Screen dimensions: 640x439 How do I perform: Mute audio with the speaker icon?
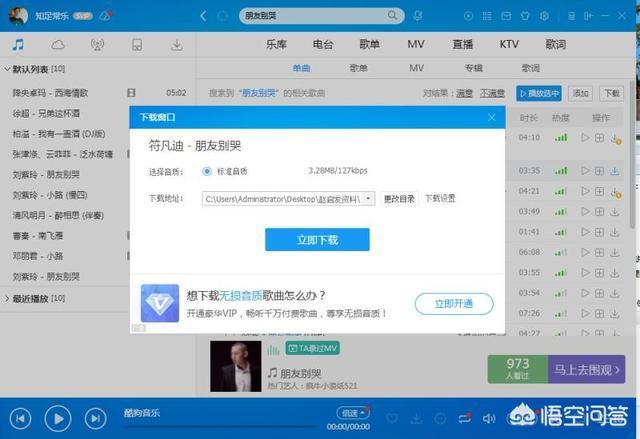click(x=489, y=418)
